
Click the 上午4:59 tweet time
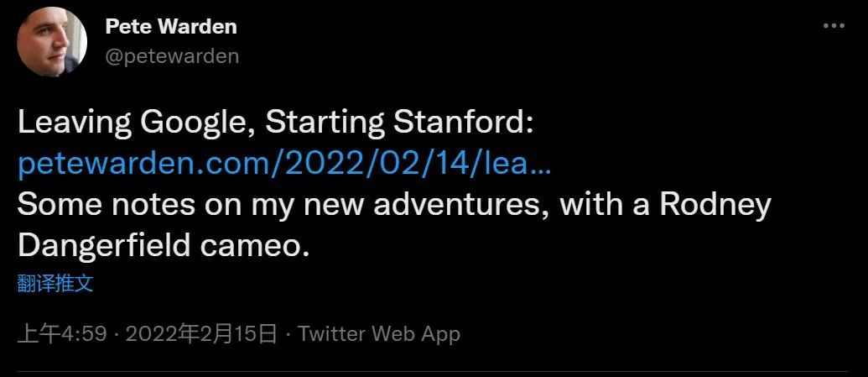(62, 333)
